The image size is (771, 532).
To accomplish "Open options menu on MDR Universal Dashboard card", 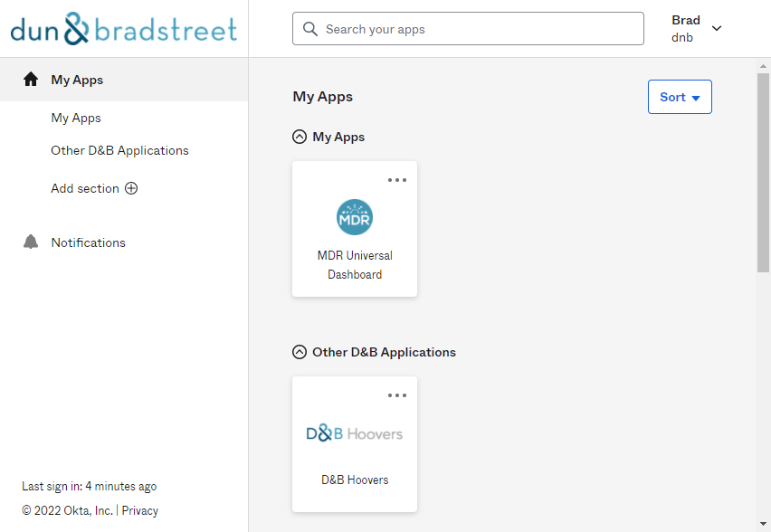I will [396, 180].
